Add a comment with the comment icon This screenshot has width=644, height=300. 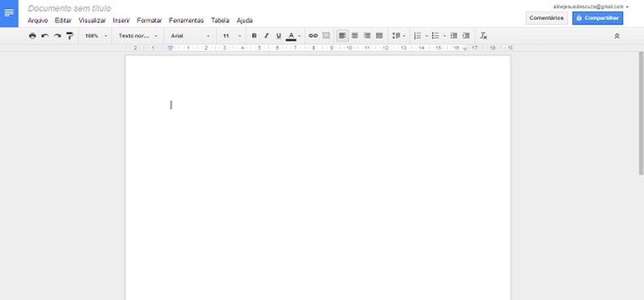326,36
